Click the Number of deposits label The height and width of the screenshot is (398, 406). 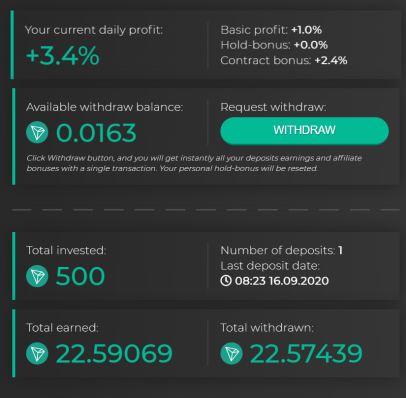(278, 250)
